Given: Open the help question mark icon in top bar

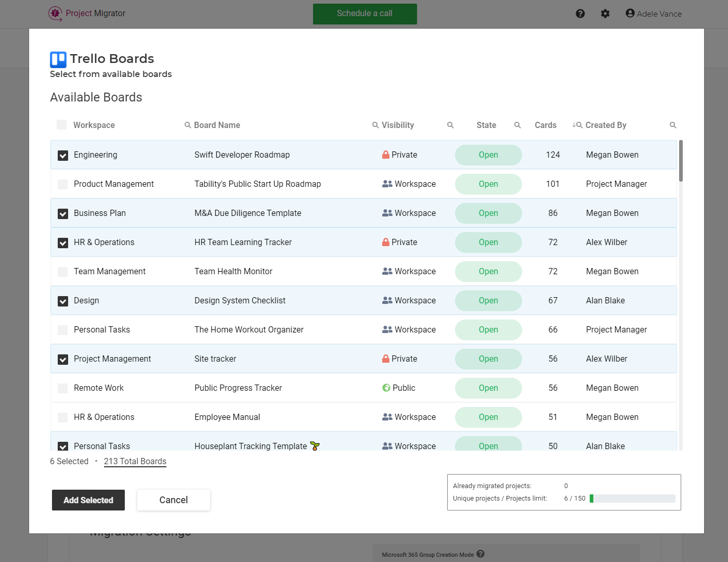Looking at the screenshot, I should (580, 14).
